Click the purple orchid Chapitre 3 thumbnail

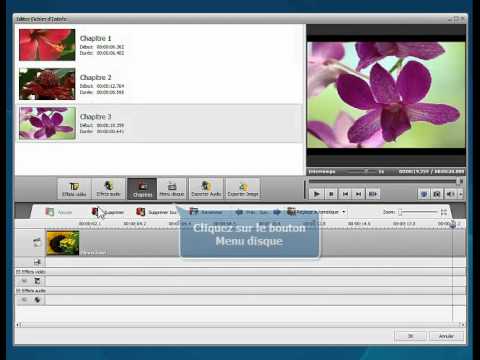[47, 123]
